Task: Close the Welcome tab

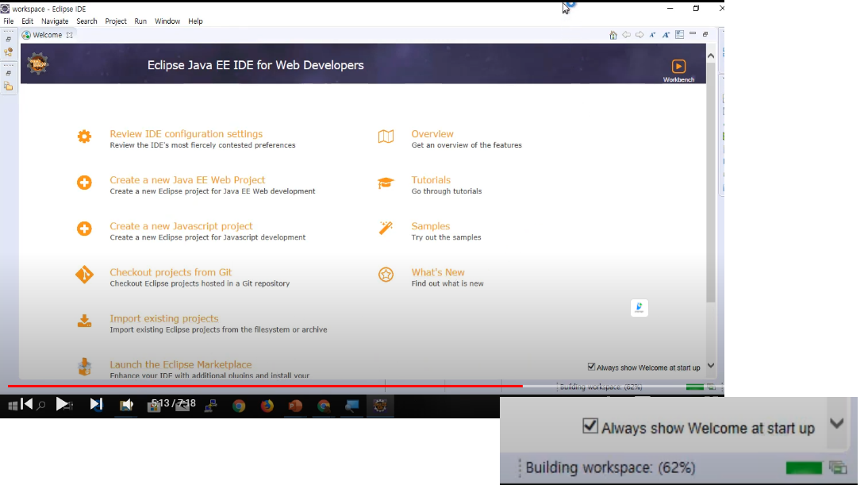Action: tap(71, 36)
